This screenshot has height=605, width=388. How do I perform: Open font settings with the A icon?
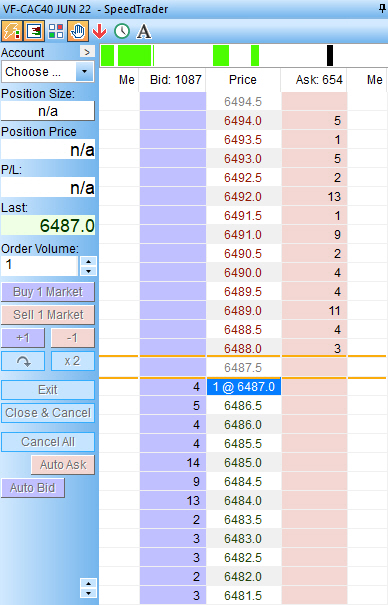coord(144,31)
